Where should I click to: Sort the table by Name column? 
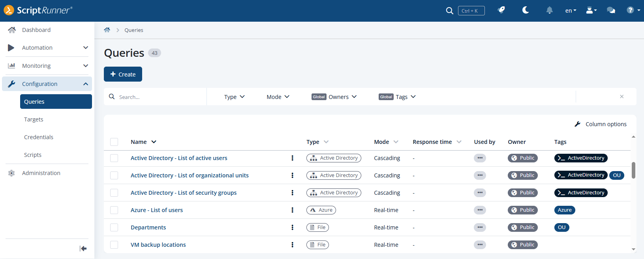pos(143,142)
